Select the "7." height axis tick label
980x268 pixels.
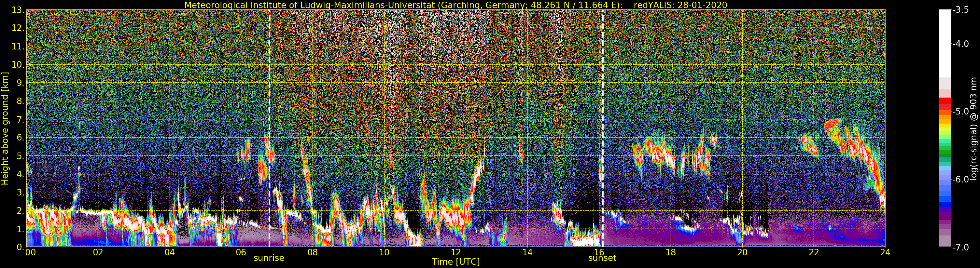[20, 120]
